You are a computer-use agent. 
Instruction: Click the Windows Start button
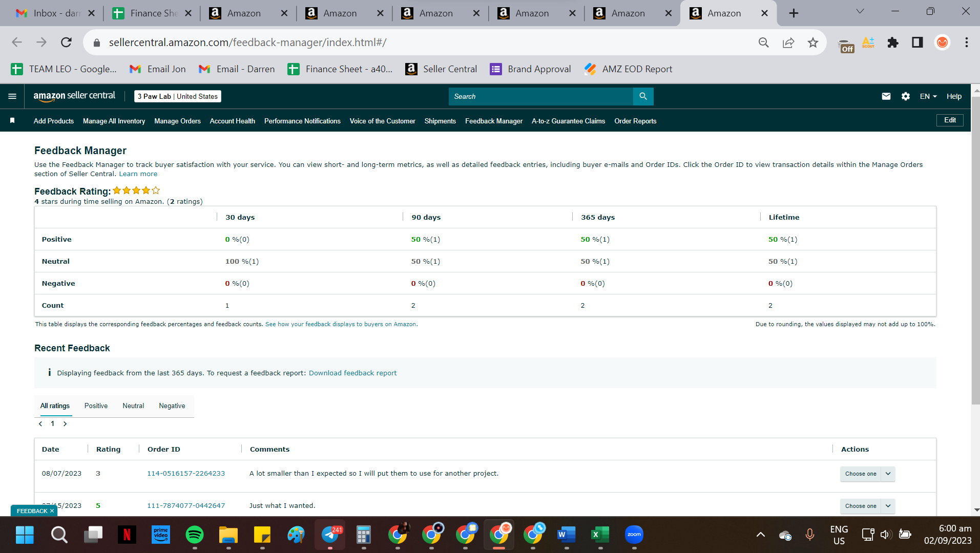(25, 535)
